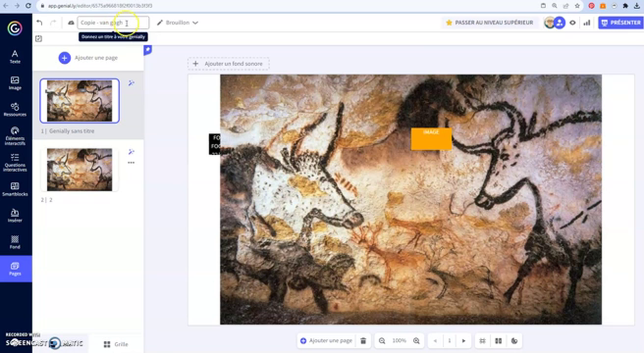Open the Image panel in sidebar

[15, 83]
